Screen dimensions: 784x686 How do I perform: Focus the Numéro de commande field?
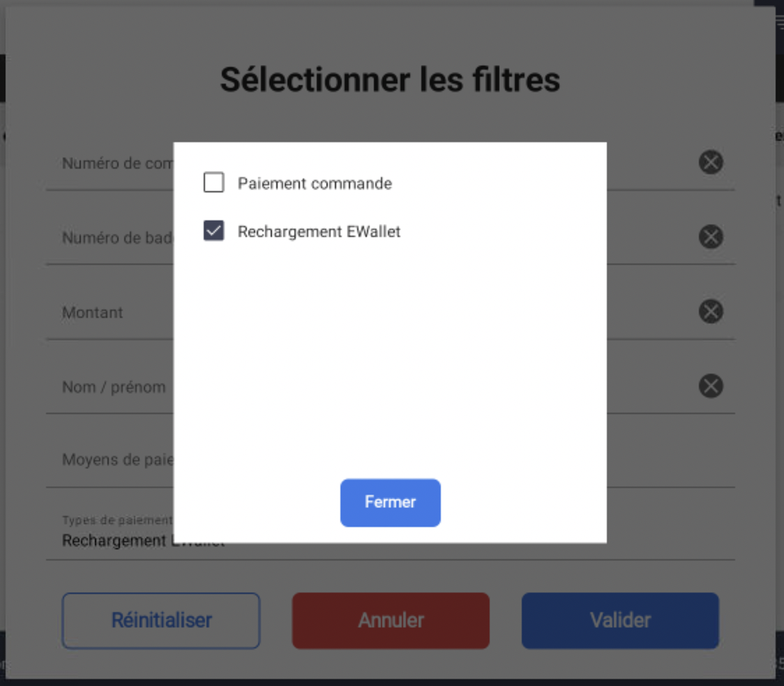pyautogui.click(x=115, y=163)
